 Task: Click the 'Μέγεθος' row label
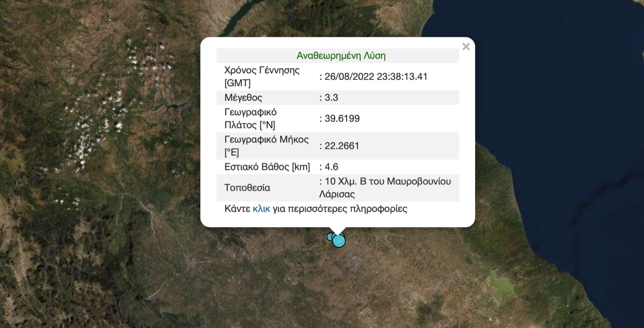pyautogui.click(x=243, y=98)
